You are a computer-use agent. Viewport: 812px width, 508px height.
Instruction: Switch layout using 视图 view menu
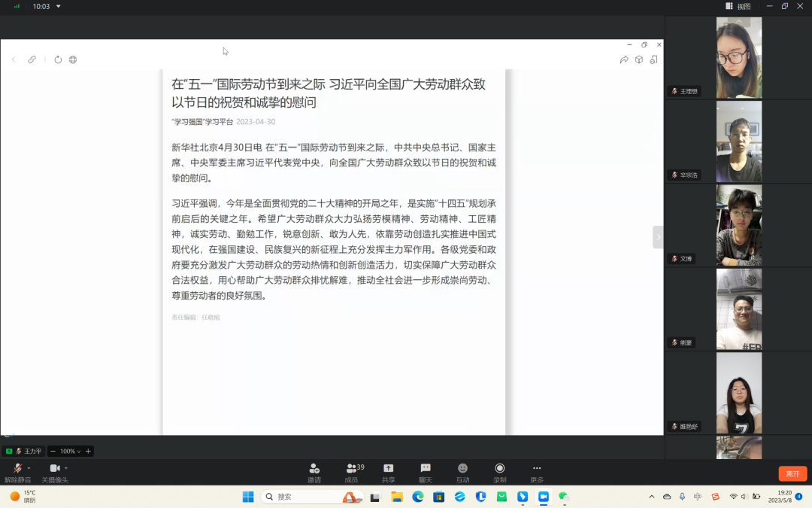coord(738,6)
